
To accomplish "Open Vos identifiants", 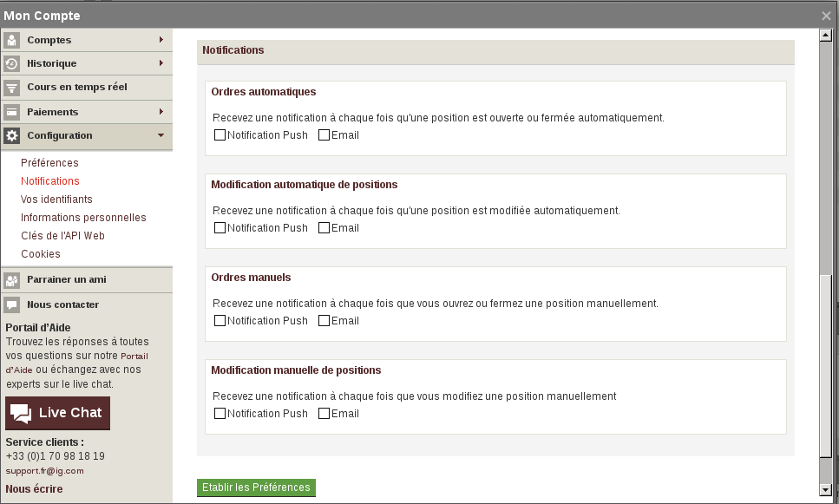I will click(x=56, y=199).
